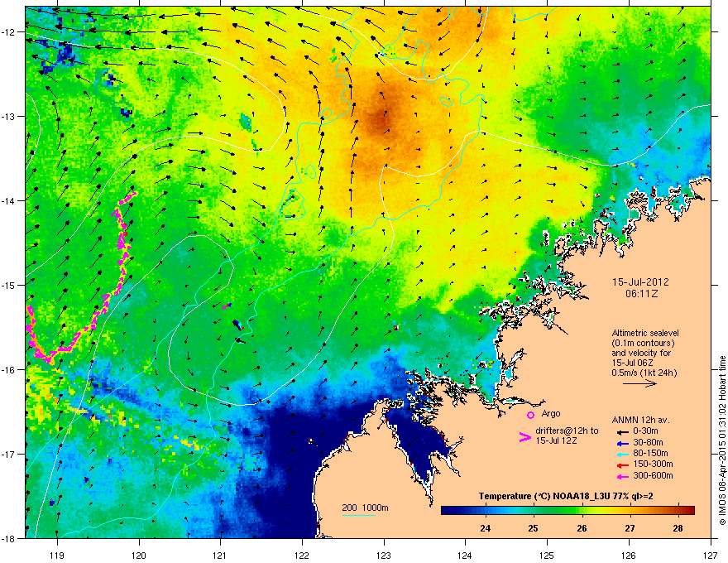This screenshot has height=563, width=728.
Task: Click the dark red end of the temperature scale
Action: 691,511
